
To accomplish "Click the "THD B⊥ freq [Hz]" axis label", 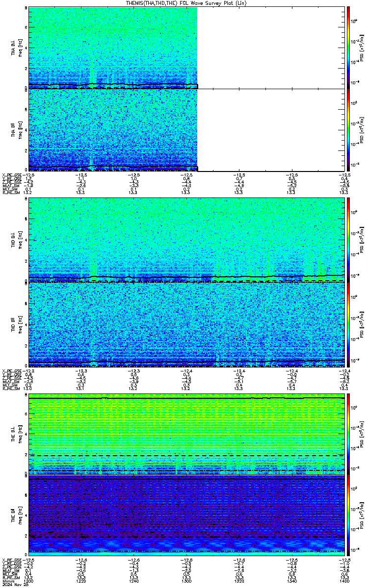I will click(x=16, y=240).
